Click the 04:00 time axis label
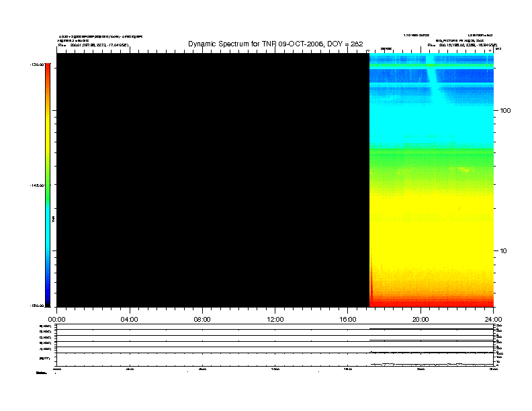Viewport: 532px width, 411px height. click(x=129, y=320)
